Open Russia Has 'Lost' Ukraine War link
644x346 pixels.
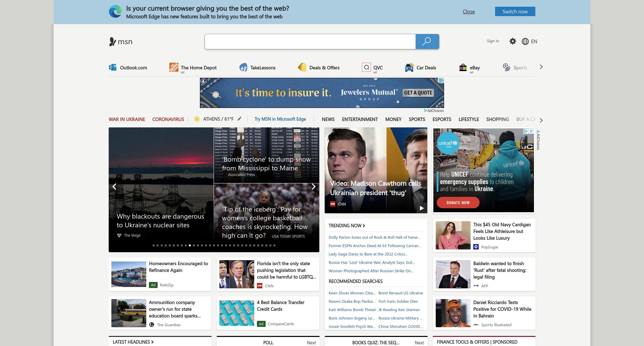click(372, 263)
